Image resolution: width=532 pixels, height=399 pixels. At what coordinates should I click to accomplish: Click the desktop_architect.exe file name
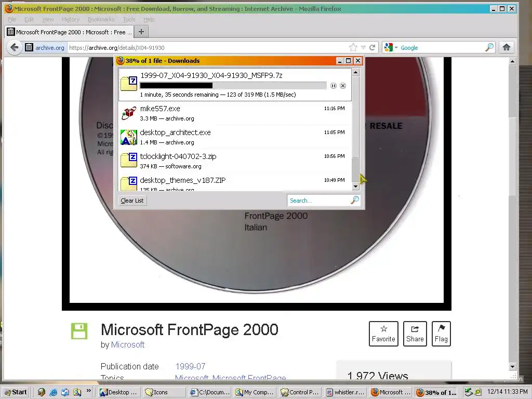click(x=176, y=132)
